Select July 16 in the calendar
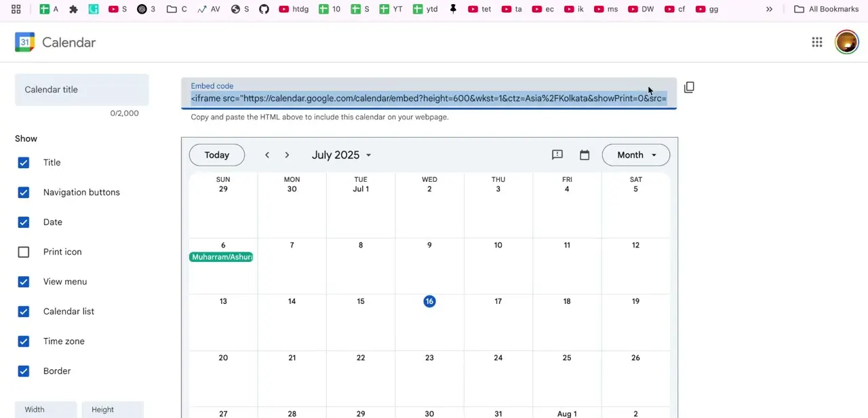 point(429,301)
